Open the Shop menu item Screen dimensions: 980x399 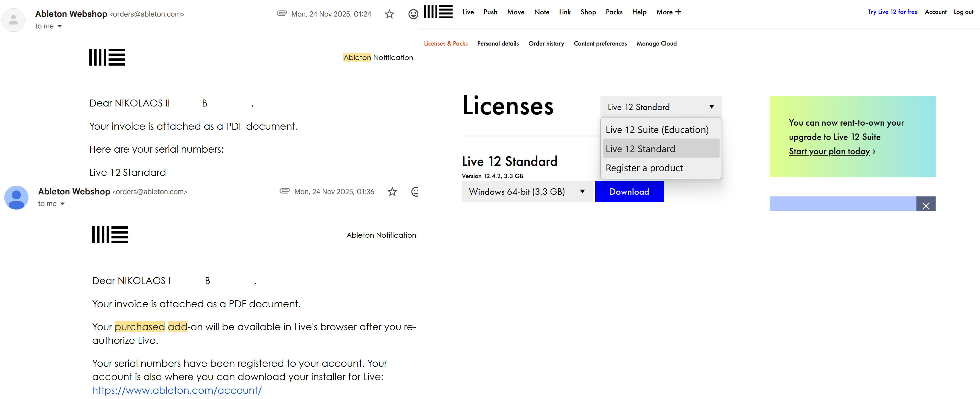click(x=588, y=12)
